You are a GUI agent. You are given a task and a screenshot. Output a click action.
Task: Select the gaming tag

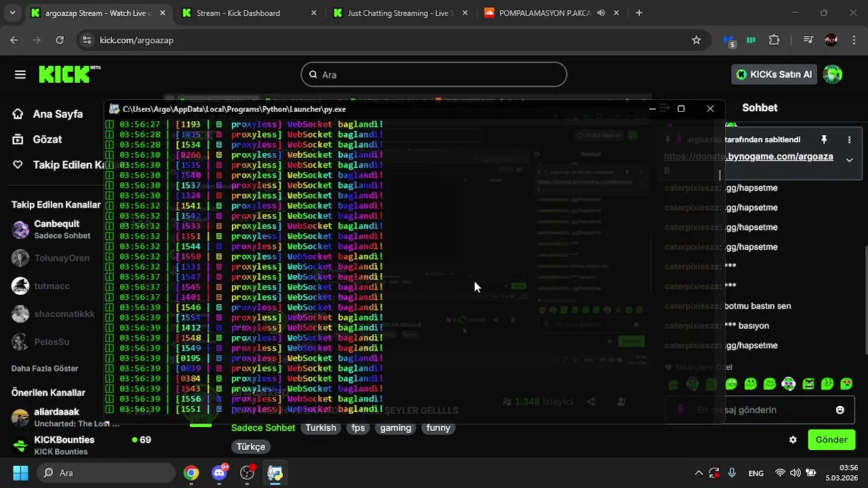pyautogui.click(x=395, y=428)
